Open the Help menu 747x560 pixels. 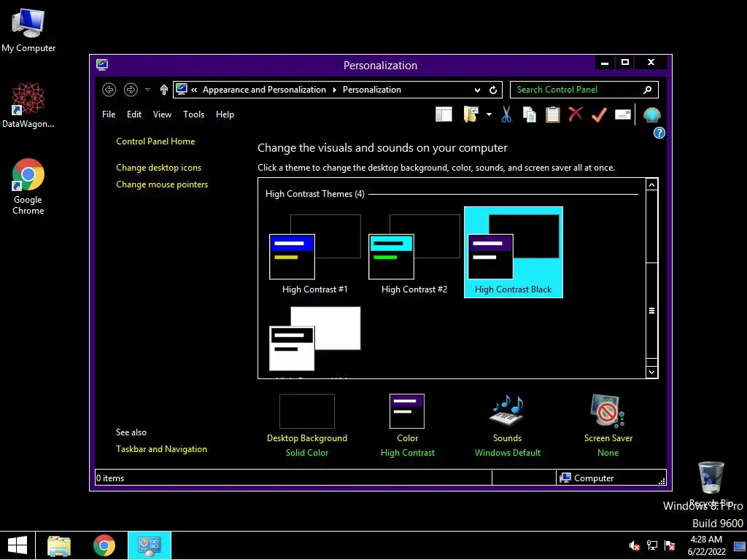(x=225, y=114)
